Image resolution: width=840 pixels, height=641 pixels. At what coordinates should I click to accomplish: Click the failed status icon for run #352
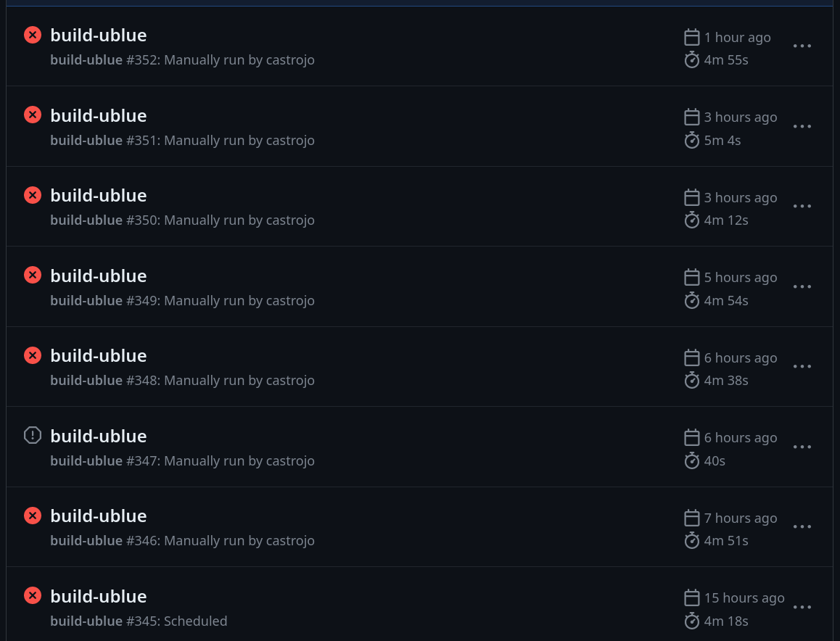click(32, 34)
